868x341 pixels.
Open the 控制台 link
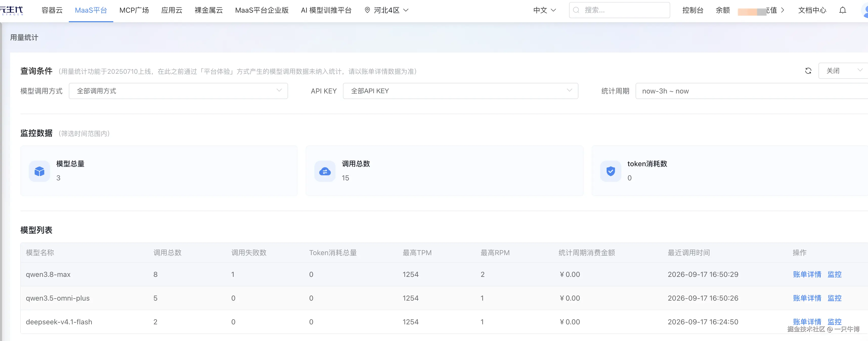click(x=693, y=10)
